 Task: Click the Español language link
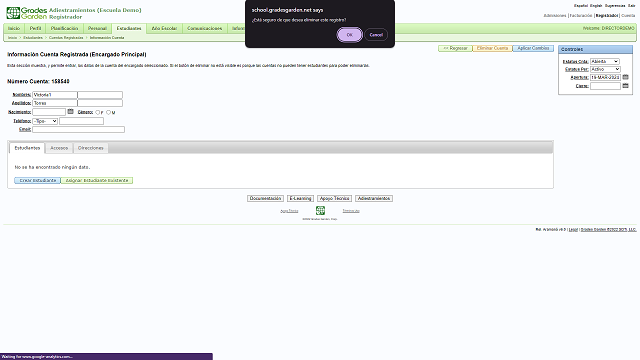(x=580, y=6)
